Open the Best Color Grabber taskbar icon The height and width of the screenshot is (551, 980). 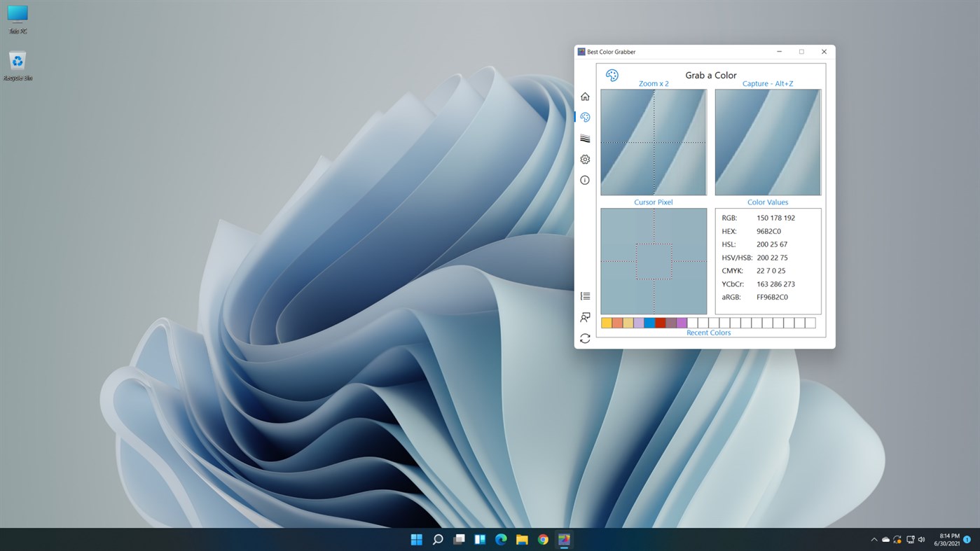564,539
